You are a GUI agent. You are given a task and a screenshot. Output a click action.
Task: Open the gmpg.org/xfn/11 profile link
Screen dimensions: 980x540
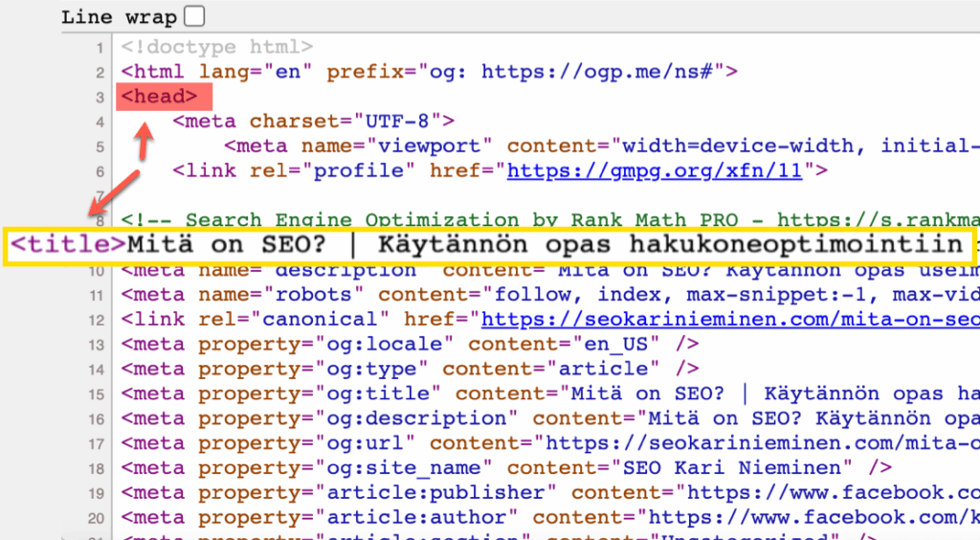(x=655, y=170)
